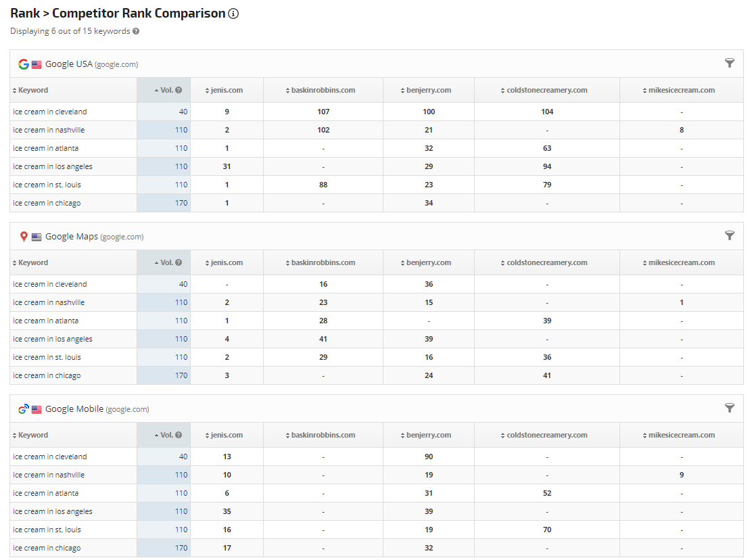
Task: Sort Google Mobile table by mikesicecream.com column
Action: 681,436
